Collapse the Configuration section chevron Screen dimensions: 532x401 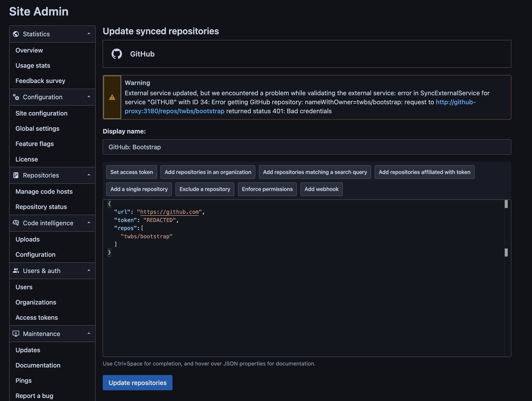coord(89,96)
